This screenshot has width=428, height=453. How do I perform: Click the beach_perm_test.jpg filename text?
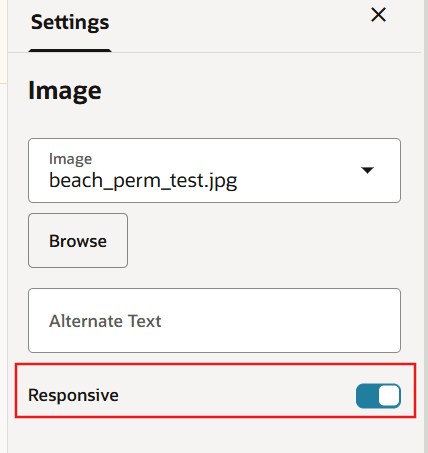pos(143,181)
